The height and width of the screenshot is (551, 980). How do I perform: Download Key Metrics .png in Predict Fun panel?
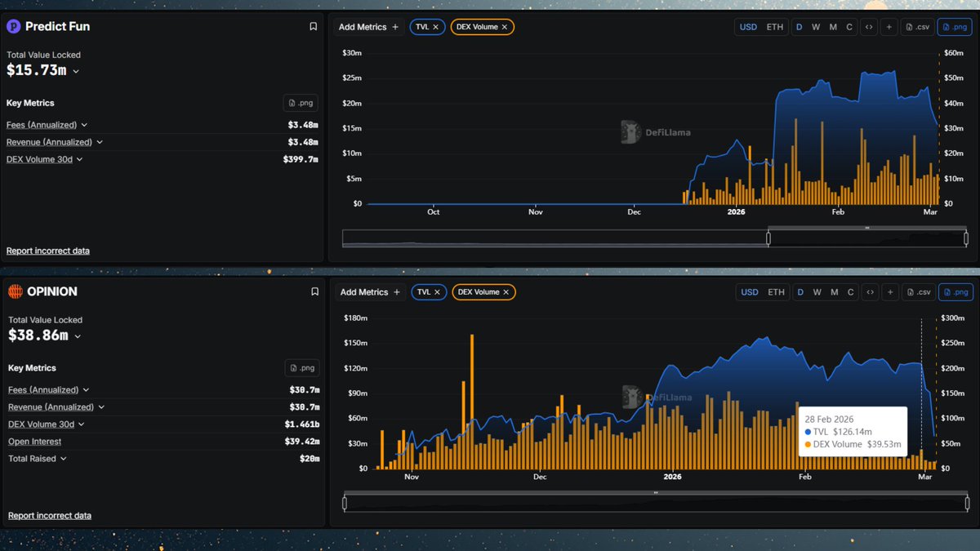pos(301,103)
